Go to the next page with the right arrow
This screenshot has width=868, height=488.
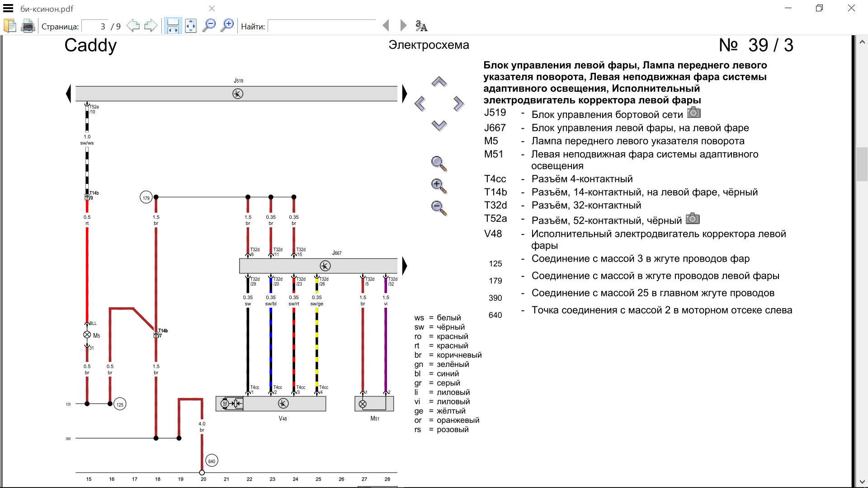point(151,25)
